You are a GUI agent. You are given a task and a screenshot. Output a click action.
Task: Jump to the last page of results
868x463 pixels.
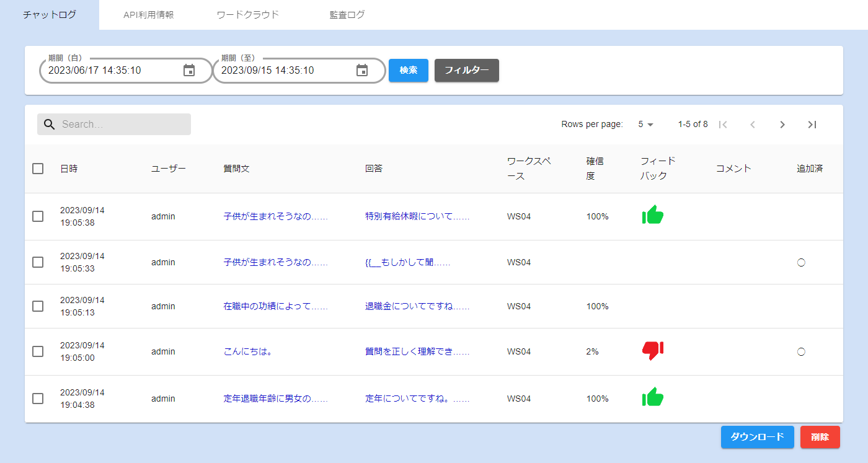812,125
